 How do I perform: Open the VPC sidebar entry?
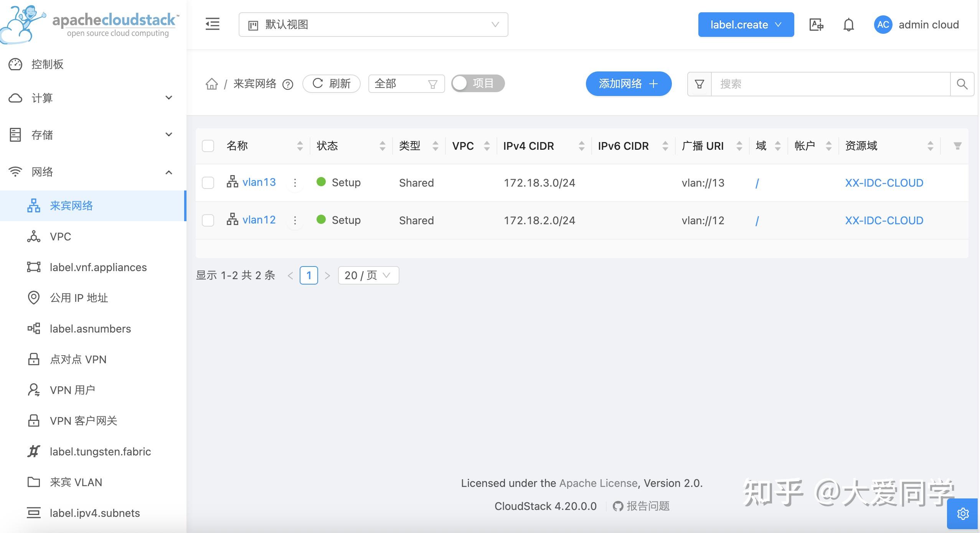60,237
